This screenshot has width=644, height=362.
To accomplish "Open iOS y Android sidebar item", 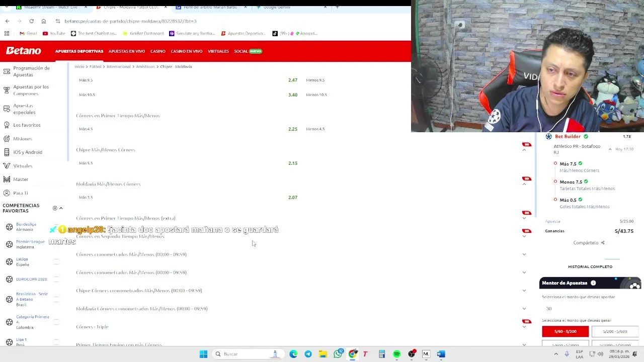I will [x=28, y=152].
